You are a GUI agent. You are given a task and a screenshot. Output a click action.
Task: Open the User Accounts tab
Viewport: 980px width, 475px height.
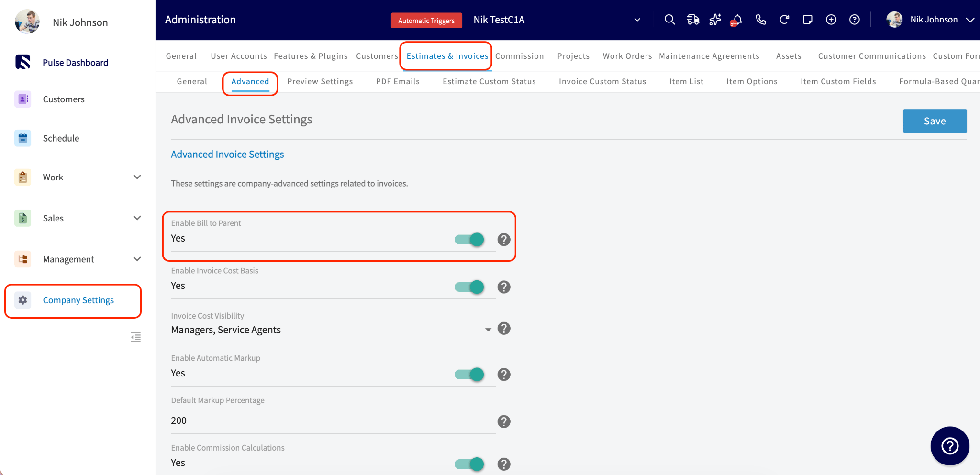pos(239,56)
